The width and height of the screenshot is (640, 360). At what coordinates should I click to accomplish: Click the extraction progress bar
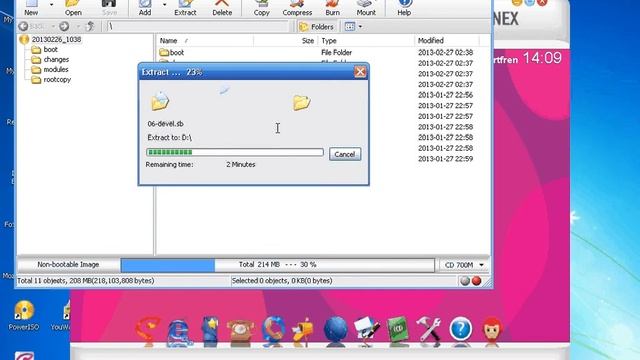pos(235,152)
